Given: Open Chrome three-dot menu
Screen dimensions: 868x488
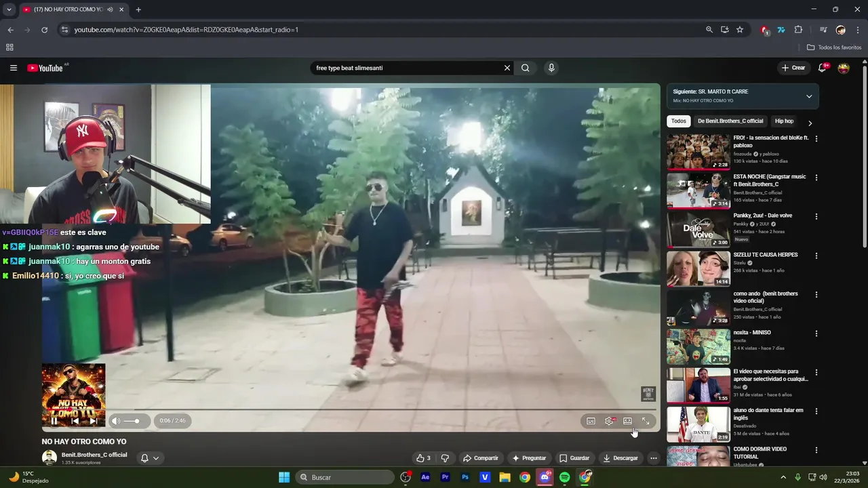Looking at the screenshot, I should coord(858,30).
